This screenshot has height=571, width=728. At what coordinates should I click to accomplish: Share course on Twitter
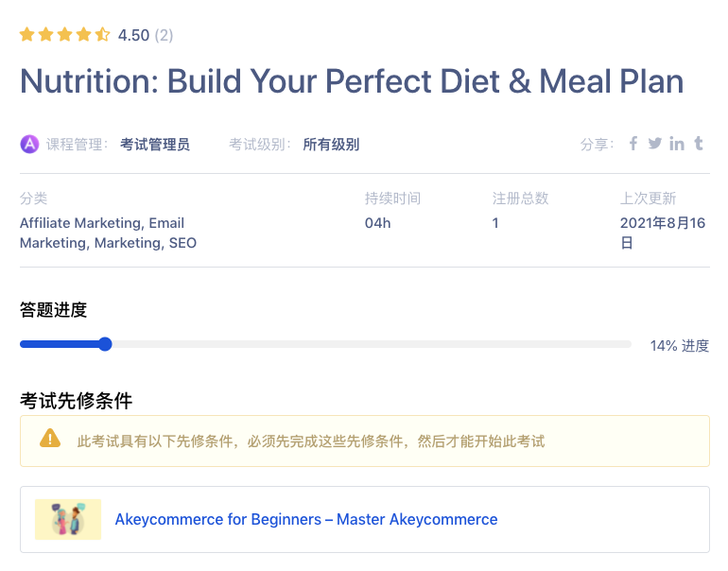coord(654,144)
